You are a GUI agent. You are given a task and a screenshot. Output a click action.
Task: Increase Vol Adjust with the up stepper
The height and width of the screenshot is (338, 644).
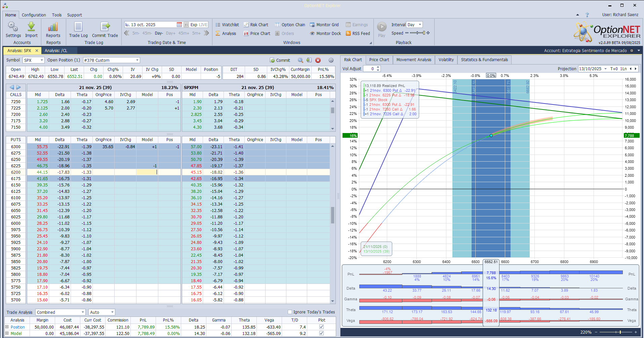(378, 67)
